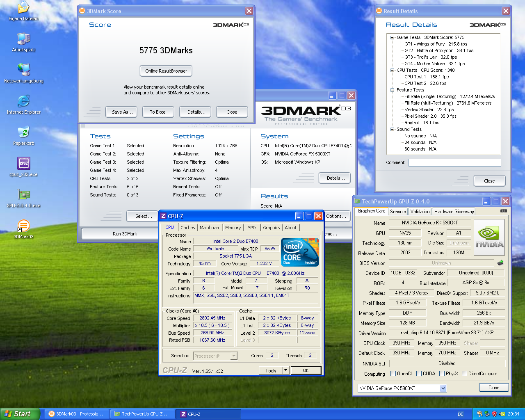525x420 pixels.
Task: Switch to Validation tab in GPU-Z
Action: click(x=420, y=212)
